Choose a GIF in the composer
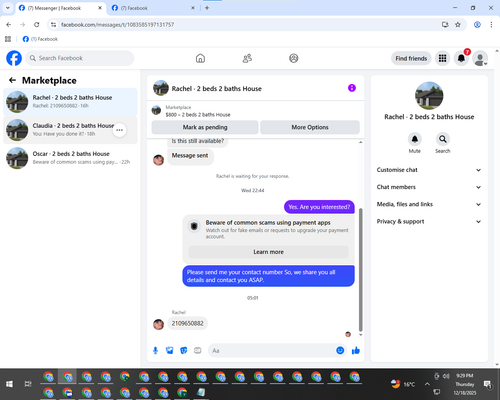Image resolution: width=500 pixels, height=400 pixels. 198,350
